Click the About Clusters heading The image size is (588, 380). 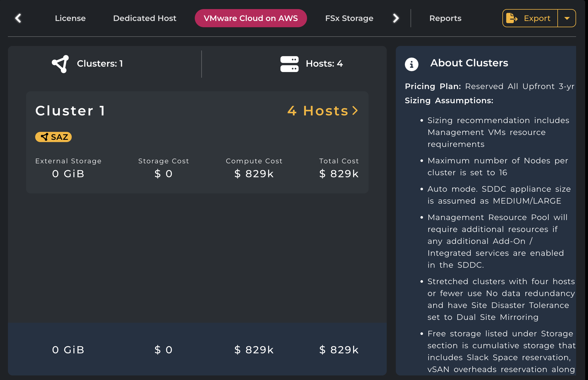(469, 63)
